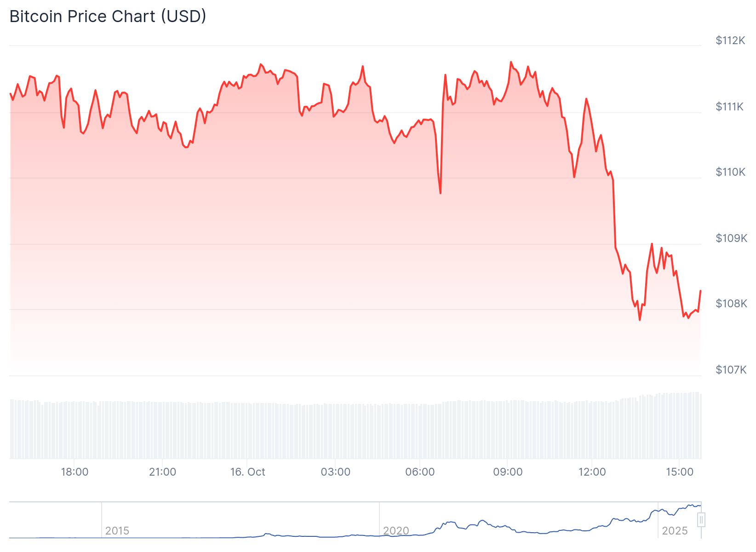
Task: Click the sharp price dip after 06:00
Action: tap(440, 192)
